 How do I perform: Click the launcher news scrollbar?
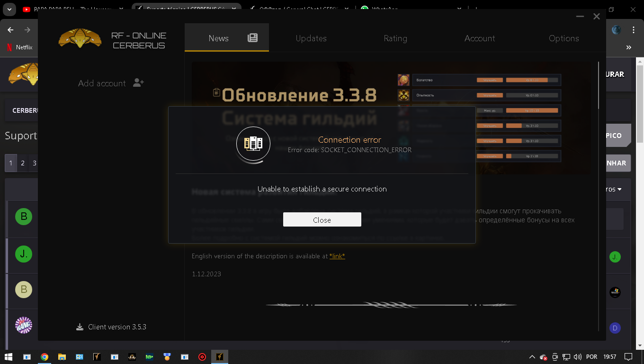(x=599, y=85)
